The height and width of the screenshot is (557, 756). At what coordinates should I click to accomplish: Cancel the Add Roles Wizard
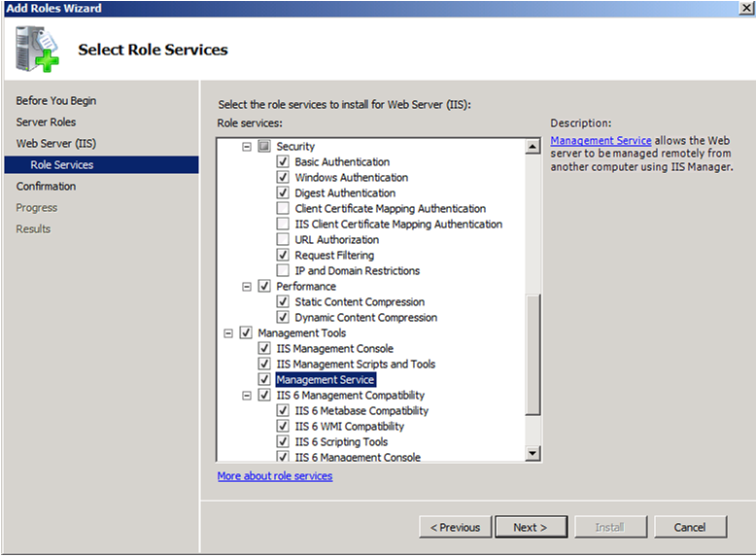coord(690,527)
